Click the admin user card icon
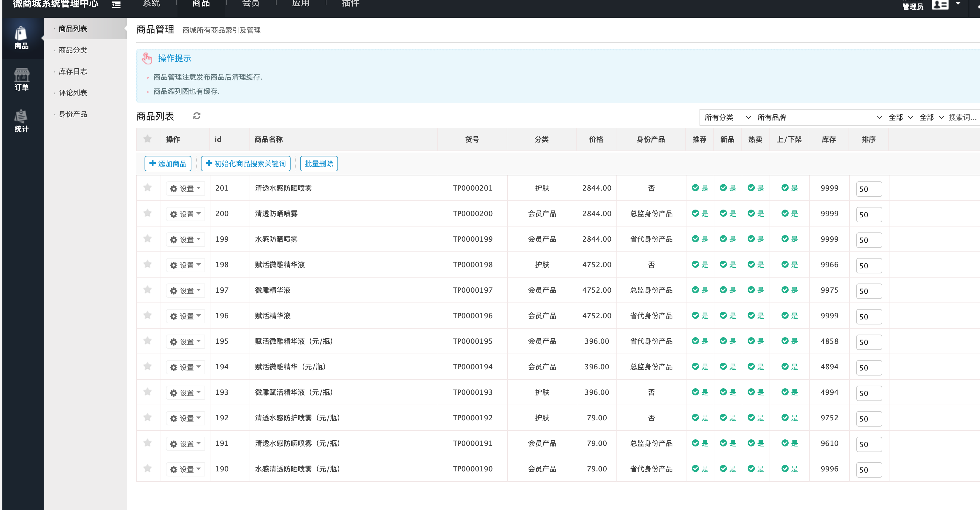980x510 pixels. (x=940, y=4)
